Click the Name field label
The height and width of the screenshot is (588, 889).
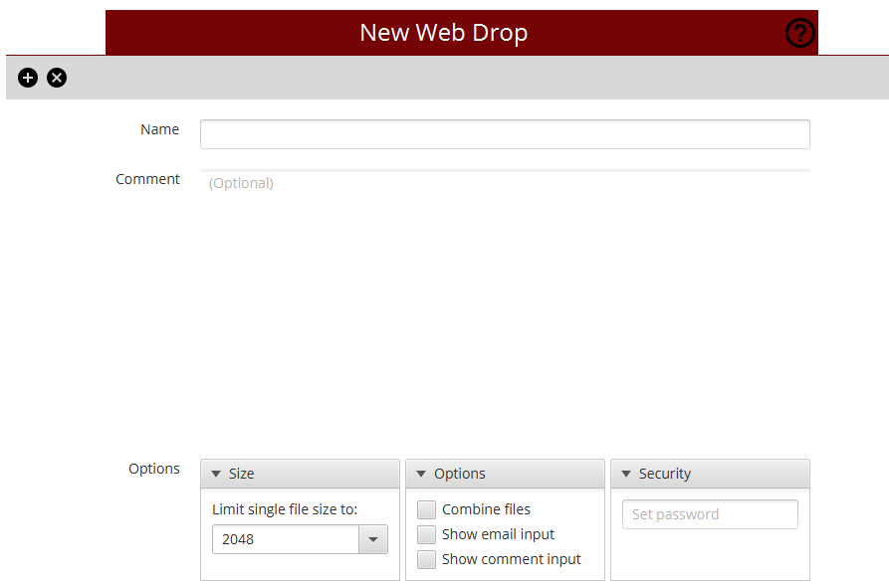160,129
